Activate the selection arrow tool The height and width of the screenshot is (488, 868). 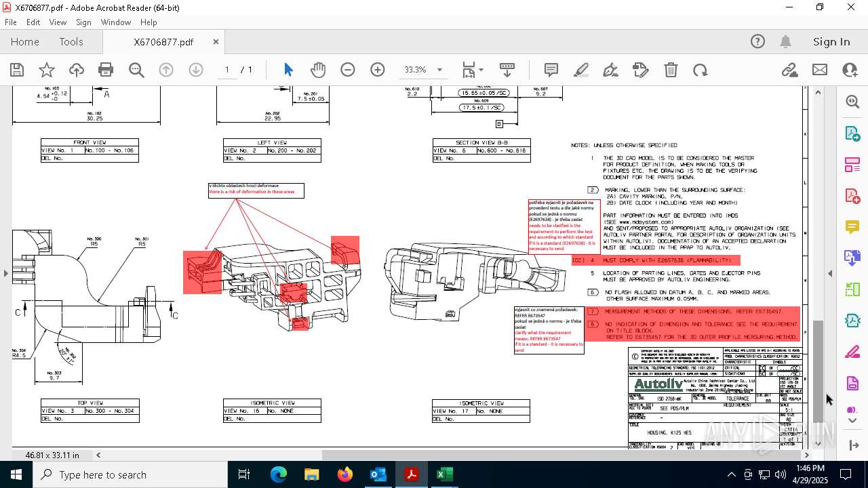click(288, 70)
